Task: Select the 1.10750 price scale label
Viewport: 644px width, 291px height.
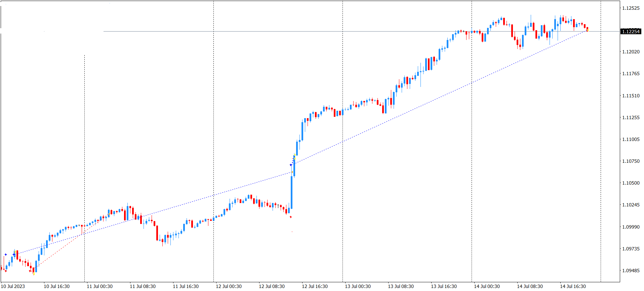Action: (x=631, y=161)
